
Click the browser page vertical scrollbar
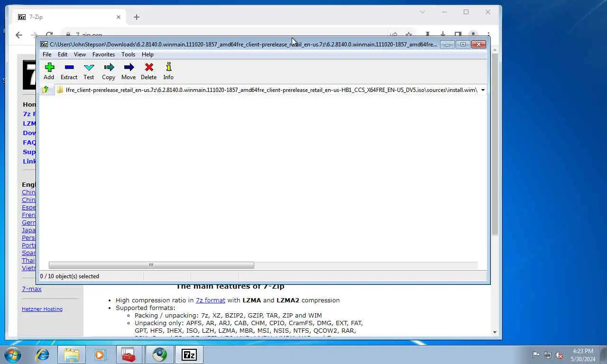click(495, 145)
